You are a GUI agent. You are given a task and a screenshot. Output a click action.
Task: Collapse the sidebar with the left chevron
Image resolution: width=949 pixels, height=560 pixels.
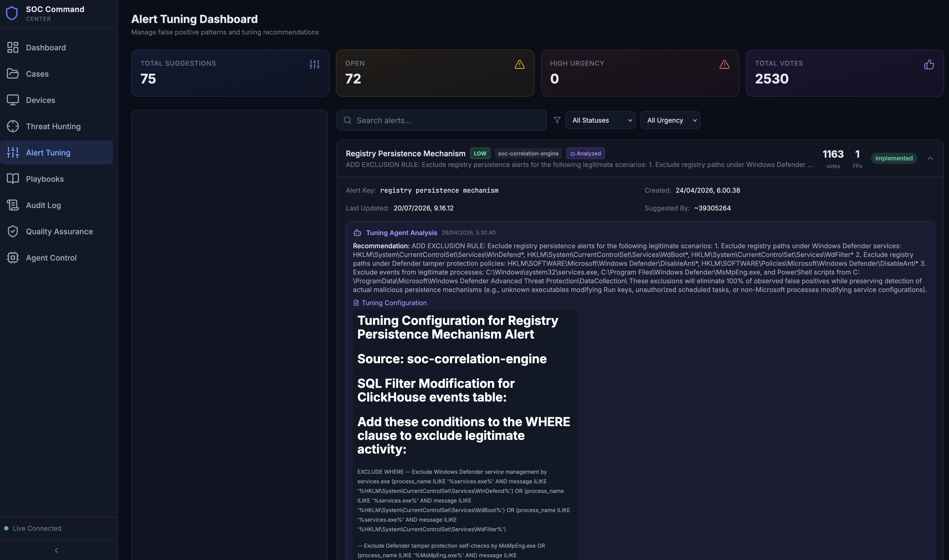point(57,550)
